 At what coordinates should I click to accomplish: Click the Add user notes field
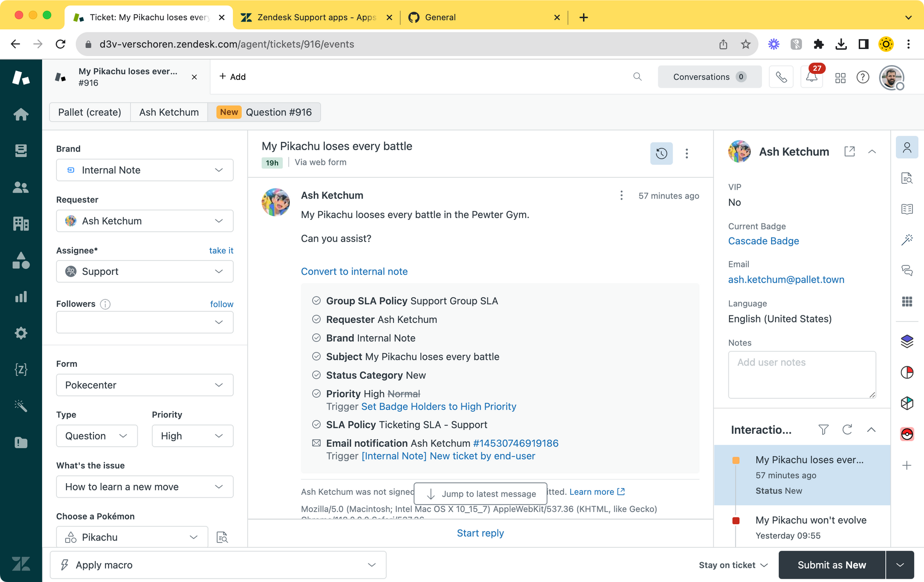click(802, 375)
